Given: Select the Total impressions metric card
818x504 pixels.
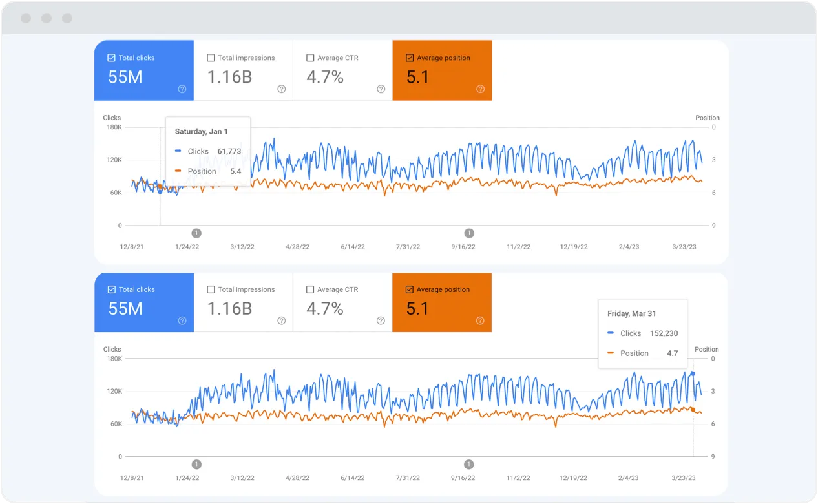Looking at the screenshot, I should [x=244, y=70].
